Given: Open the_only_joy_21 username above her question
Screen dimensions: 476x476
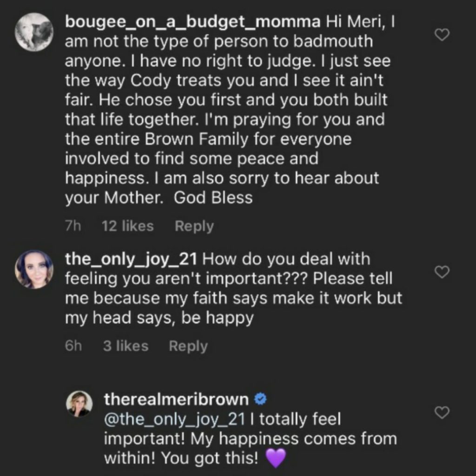Looking at the screenshot, I should [x=131, y=259].
